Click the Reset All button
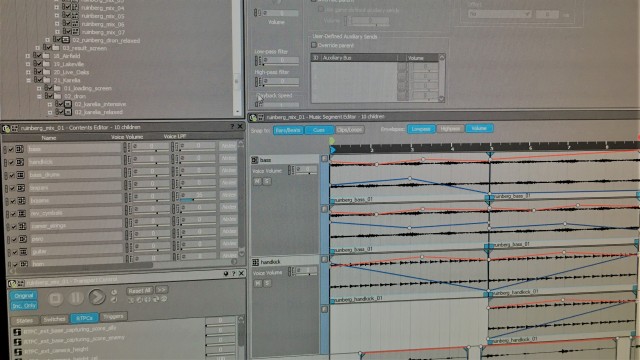Screen dimensions: 640x360 point(139,291)
